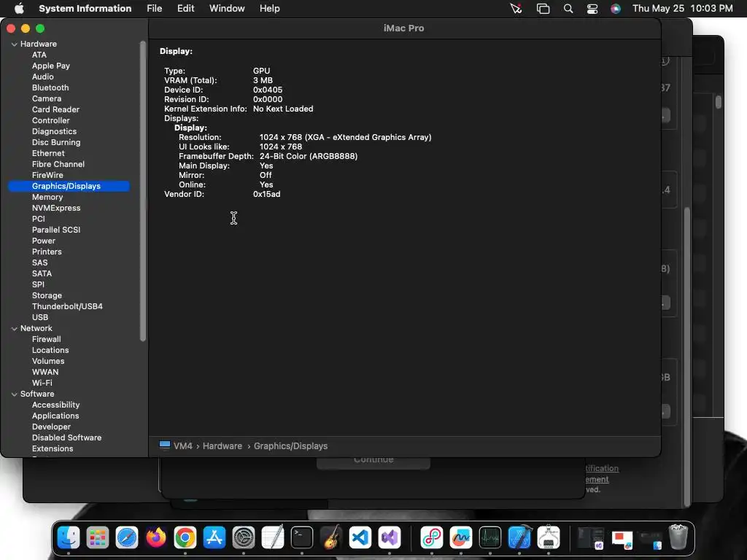
Task: Select Disc Burning in the sidebar
Action: pyautogui.click(x=56, y=142)
